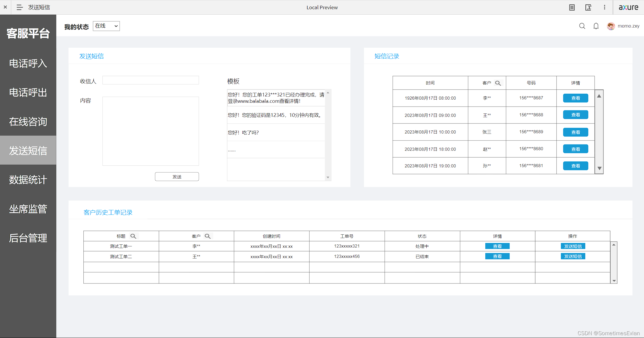This screenshot has width=644, height=338.
Task: Focus the 收信人 input field
Action: click(151, 80)
